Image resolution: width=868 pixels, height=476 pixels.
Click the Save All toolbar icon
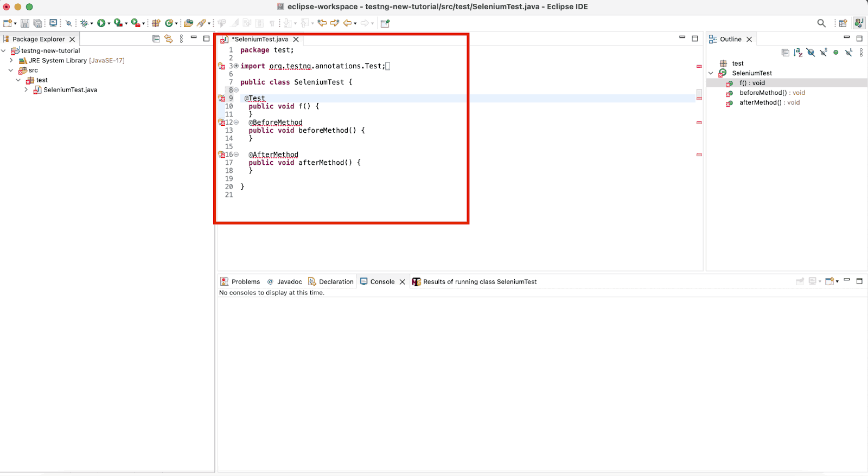pos(38,23)
